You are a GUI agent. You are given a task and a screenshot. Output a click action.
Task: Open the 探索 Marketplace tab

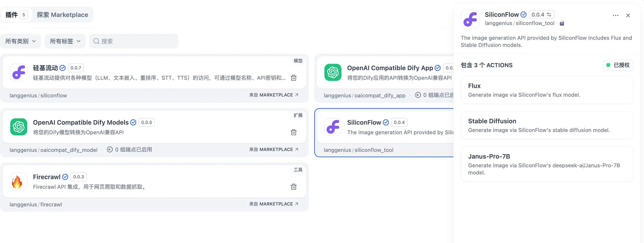pyautogui.click(x=62, y=15)
